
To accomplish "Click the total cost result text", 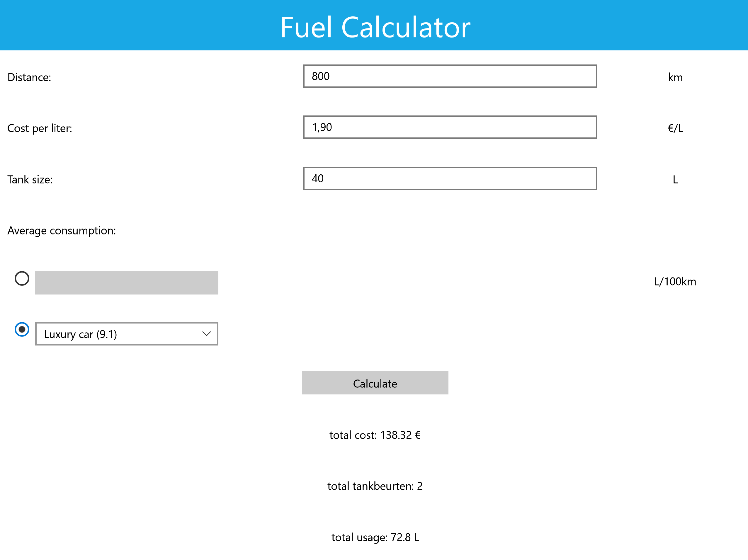I will pyautogui.click(x=375, y=435).
